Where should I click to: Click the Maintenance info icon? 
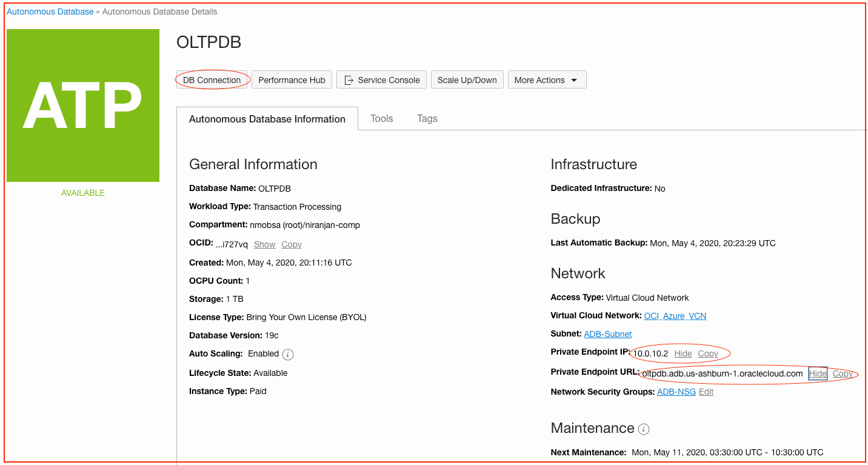[x=644, y=429]
